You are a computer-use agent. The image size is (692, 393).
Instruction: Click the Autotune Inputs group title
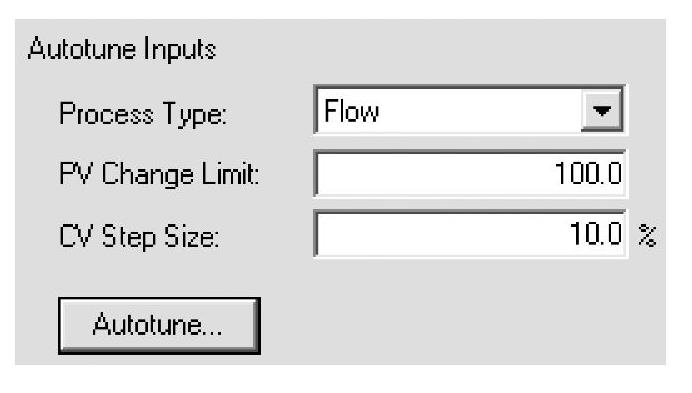(x=122, y=49)
